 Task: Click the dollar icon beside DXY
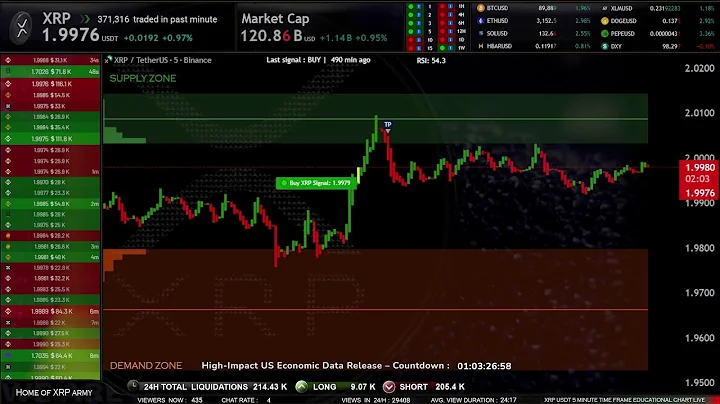pyautogui.click(x=605, y=46)
